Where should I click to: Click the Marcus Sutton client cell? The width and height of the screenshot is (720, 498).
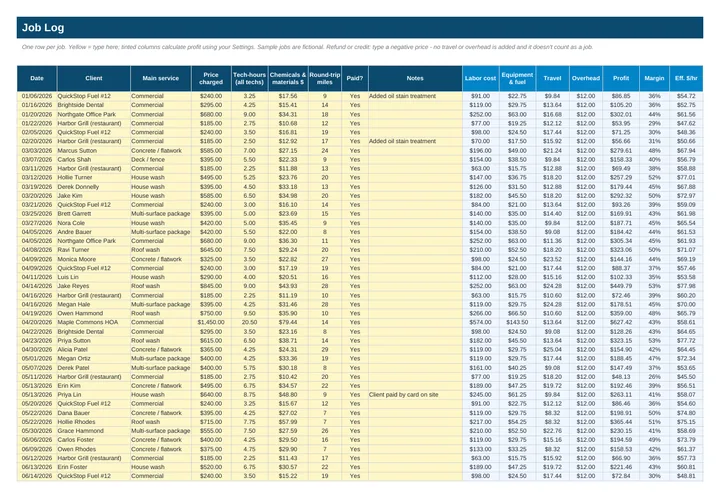(94, 151)
